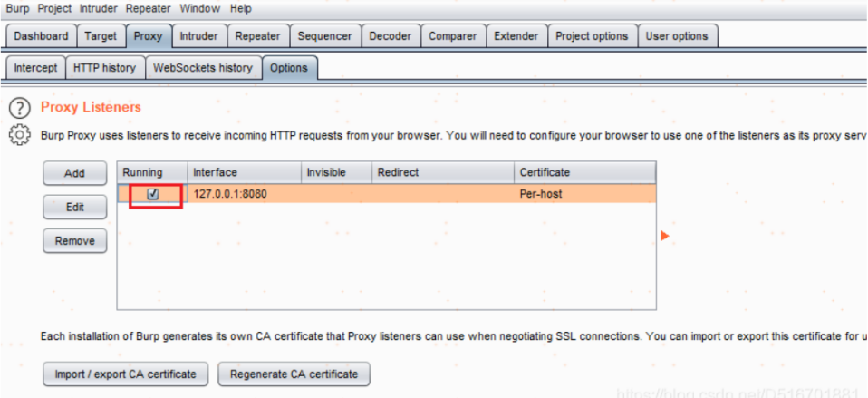Open the Sequencer tab
The height and width of the screenshot is (398, 868).
click(x=325, y=36)
